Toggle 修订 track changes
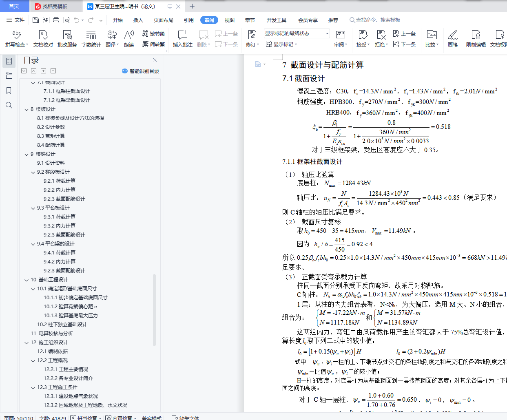Screen dimensions: 507x420 (x=252, y=39)
